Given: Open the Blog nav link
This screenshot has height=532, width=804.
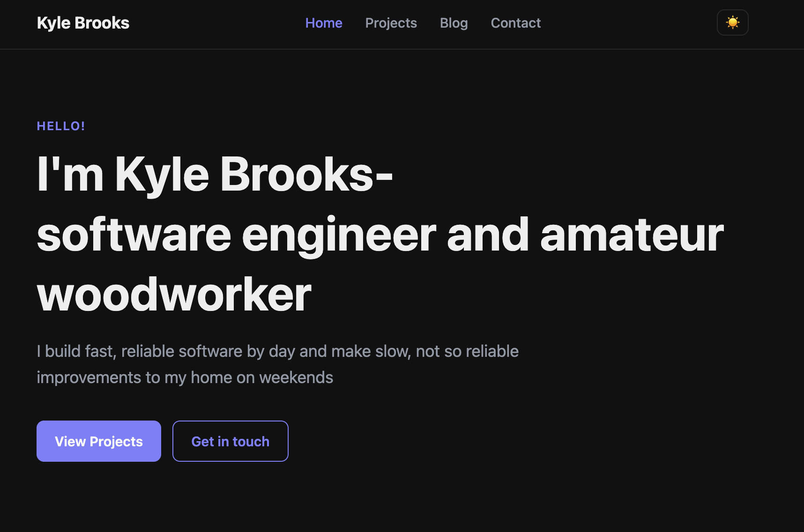Looking at the screenshot, I should pyautogui.click(x=454, y=23).
